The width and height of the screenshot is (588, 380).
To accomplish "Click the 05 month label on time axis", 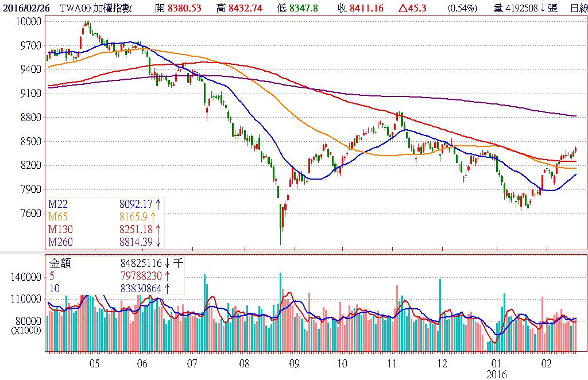I will tap(95, 363).
